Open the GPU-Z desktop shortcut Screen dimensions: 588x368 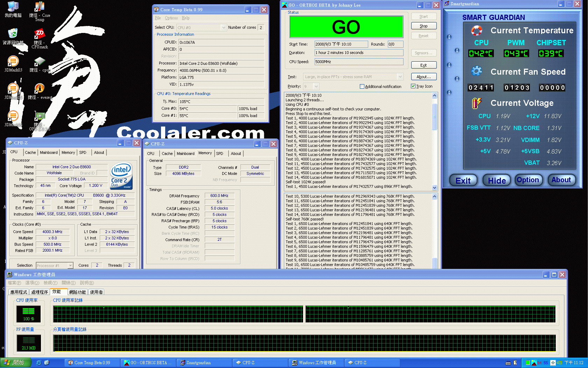(40, 121)
